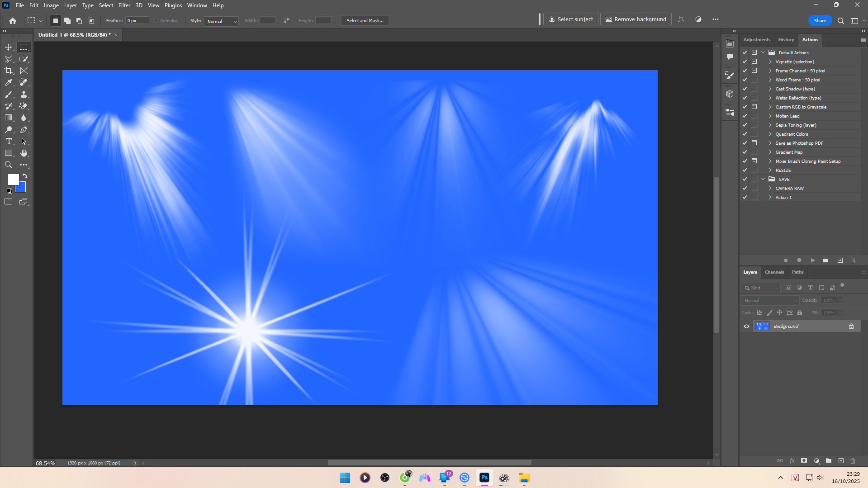This screenshot has height=488, width=868.
Task: Select the Horizontal Type tool
Action: pos(9,142)
